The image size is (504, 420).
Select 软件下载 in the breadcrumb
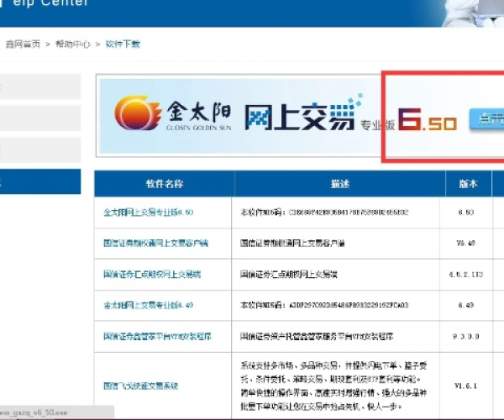123,44
